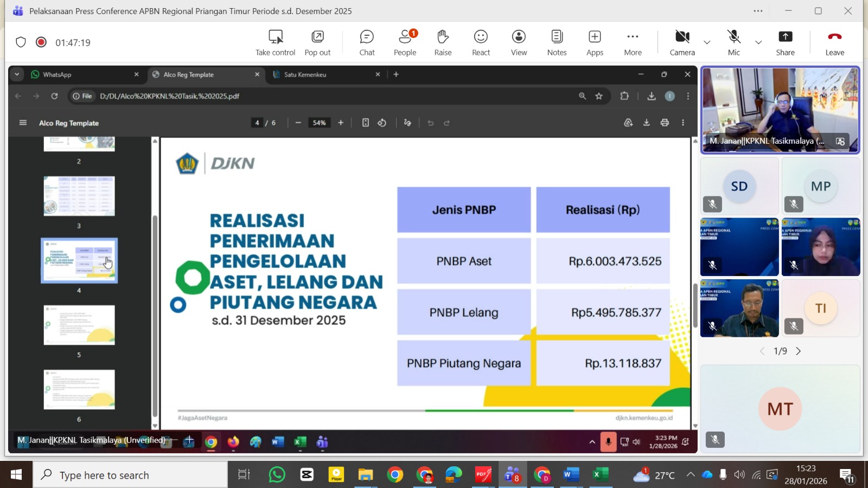Open the More actions menu

point(633,42)
